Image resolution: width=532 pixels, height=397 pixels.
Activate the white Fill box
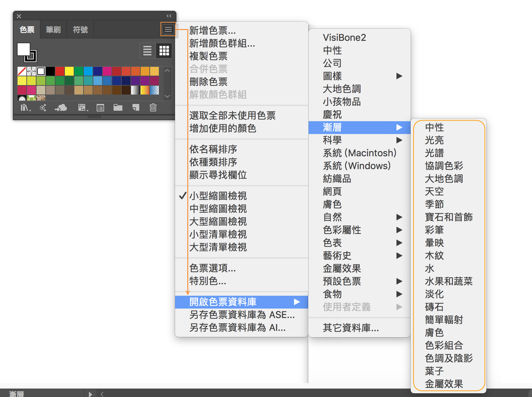24,49
